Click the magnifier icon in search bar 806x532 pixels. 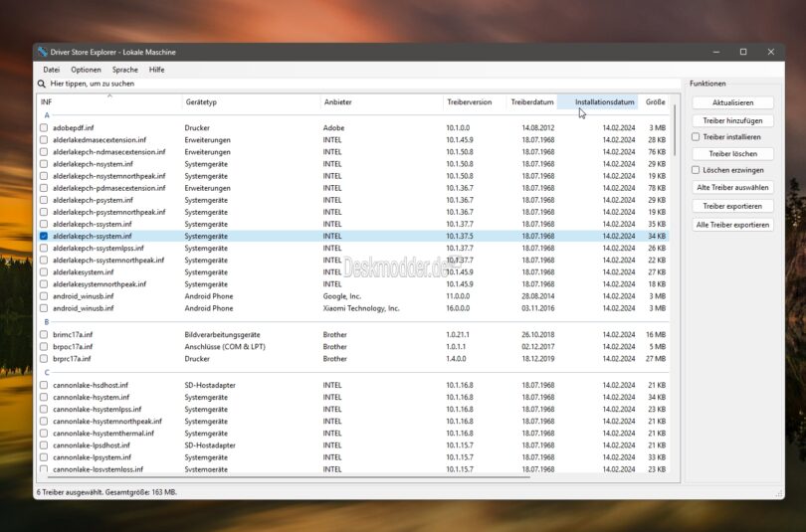click(42, 85)
